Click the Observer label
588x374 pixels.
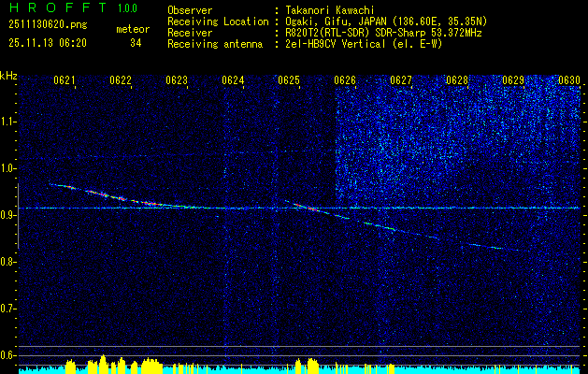pyautogui.click(x=190, y=10)
